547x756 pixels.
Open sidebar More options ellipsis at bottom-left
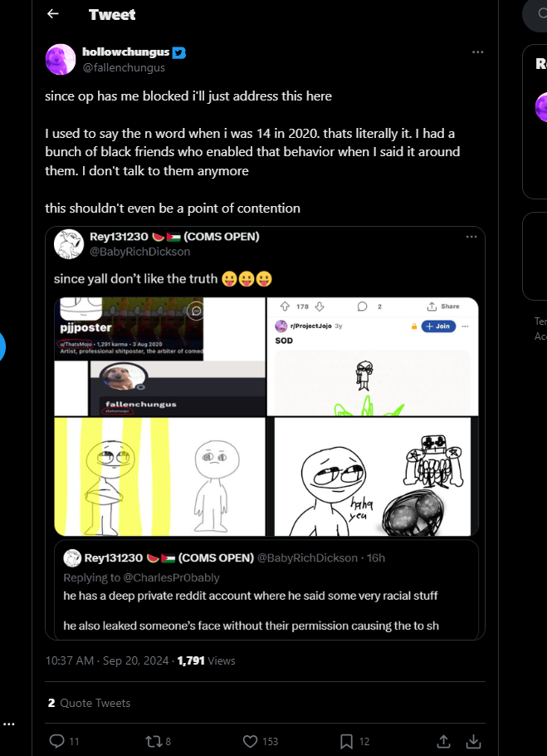click(x=8, y=724)
